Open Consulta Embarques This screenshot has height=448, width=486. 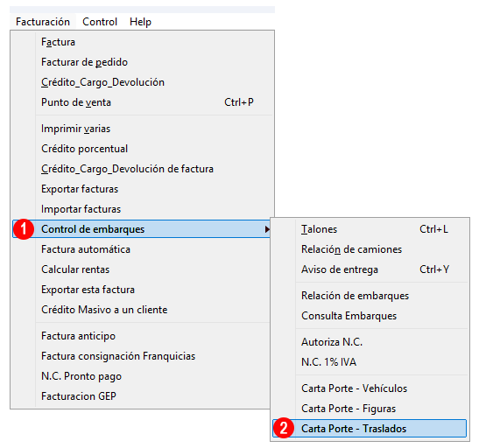pos(370,316)
